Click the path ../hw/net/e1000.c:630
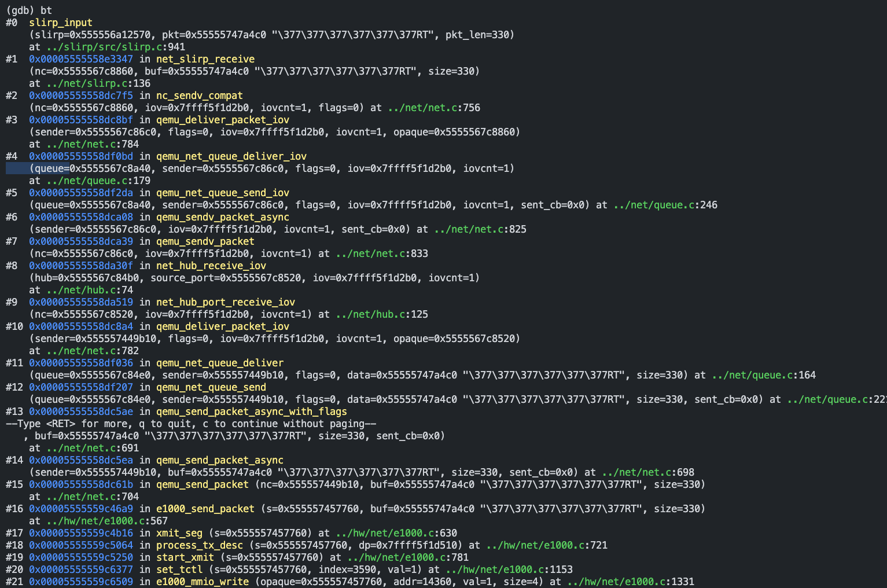 (x=396, y=533)
